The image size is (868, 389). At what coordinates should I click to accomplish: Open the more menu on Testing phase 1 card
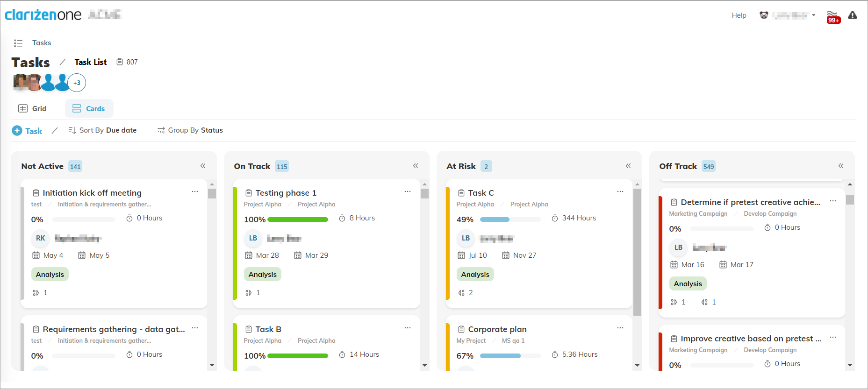coord(408,191)
